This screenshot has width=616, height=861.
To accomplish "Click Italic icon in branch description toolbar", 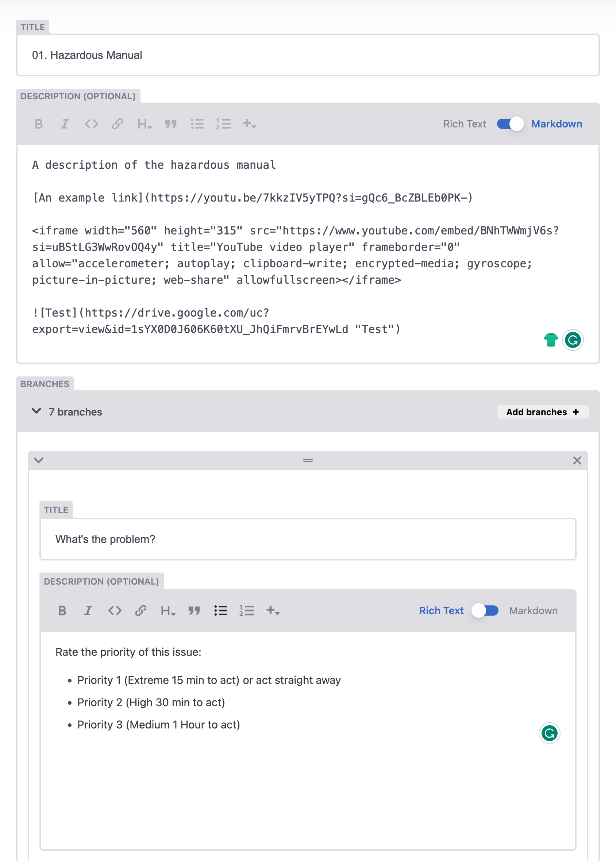I will pyautogui.click(x=88, y=611).
